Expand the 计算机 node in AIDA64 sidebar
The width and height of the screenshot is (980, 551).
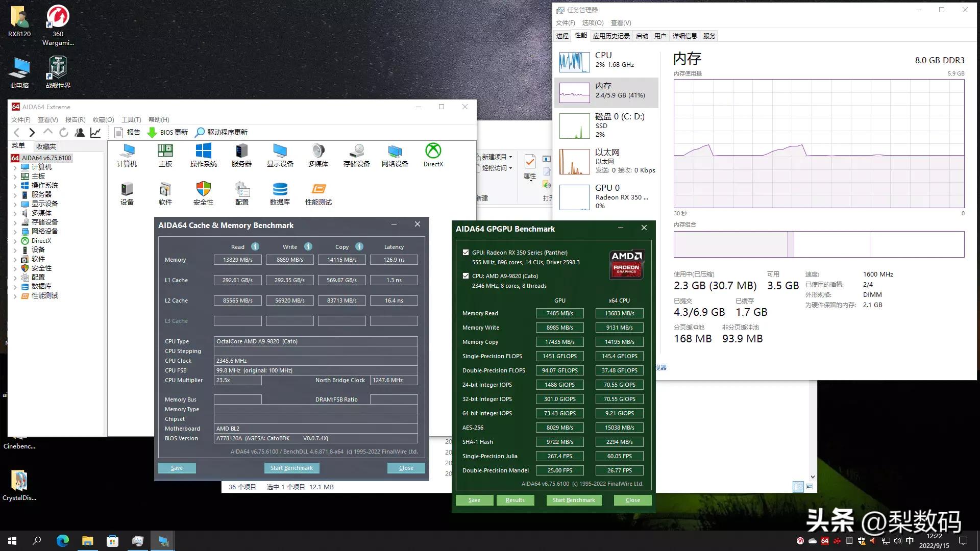click(x=16, y=167)
